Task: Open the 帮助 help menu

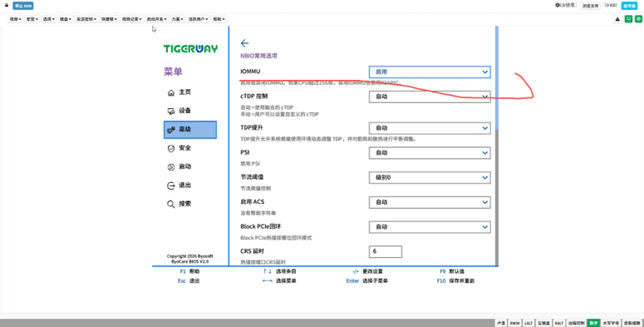Action: coord(219,19)
